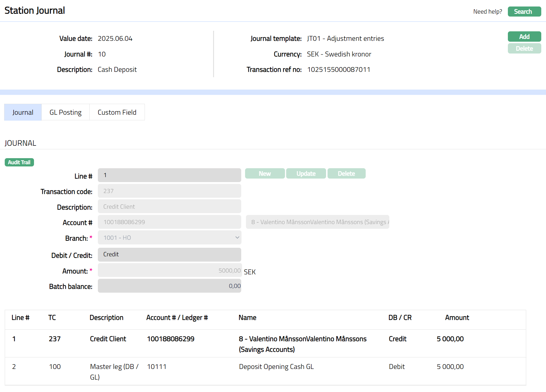This screenshot has height=392, width=546.
Task: Focus the Transaction code field
Action: [x=169, y=191]
